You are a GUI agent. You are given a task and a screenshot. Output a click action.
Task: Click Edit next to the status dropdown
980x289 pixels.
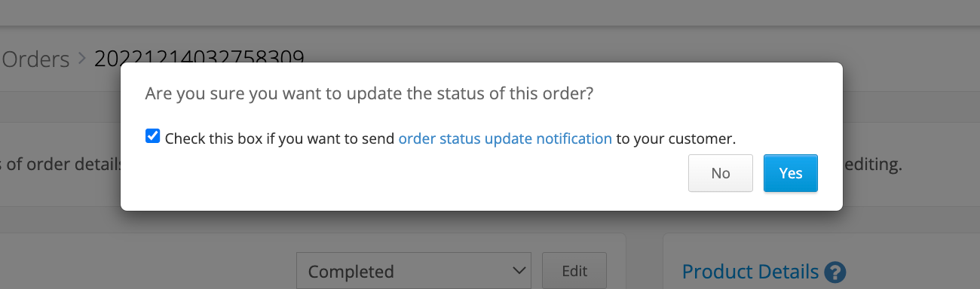point(574,271)
